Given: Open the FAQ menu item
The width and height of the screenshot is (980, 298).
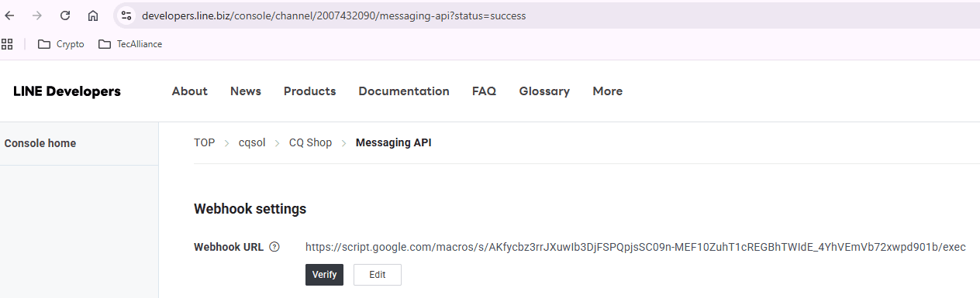Looking at the screenshot, I should point(484,91).
